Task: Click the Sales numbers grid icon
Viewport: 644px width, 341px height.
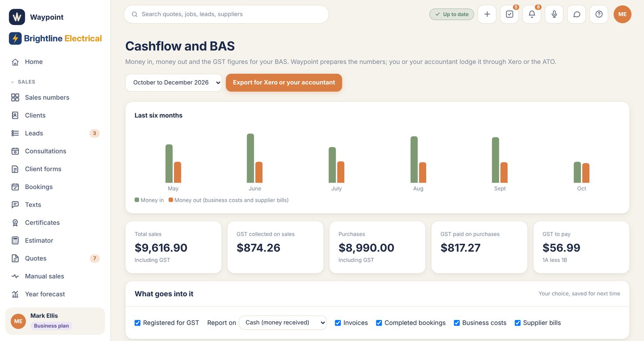Action: (15, 98)
